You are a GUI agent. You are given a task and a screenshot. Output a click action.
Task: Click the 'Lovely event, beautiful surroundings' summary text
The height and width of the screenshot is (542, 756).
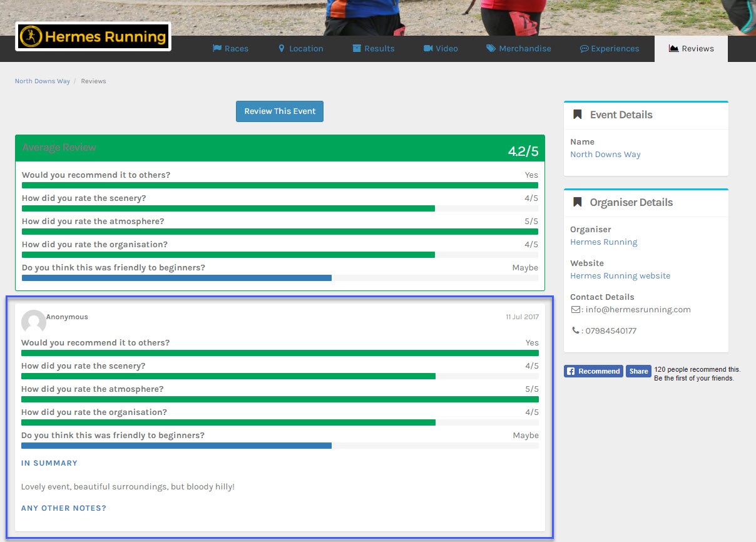pyautogui.click(x=128, y=486)
